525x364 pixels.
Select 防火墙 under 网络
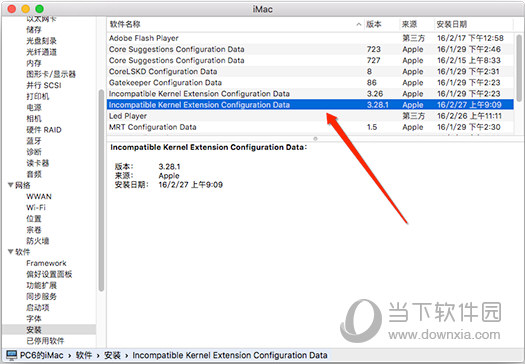38,241
